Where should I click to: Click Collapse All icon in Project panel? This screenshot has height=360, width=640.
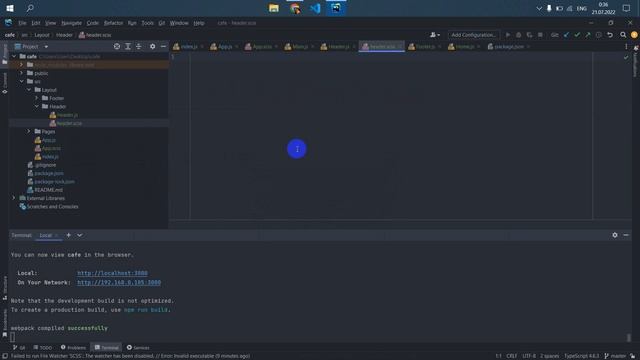139,47
